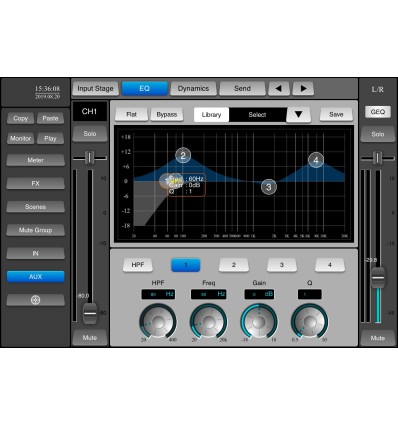
Task: Open the Dynamics tab
Action: point(193,89)
